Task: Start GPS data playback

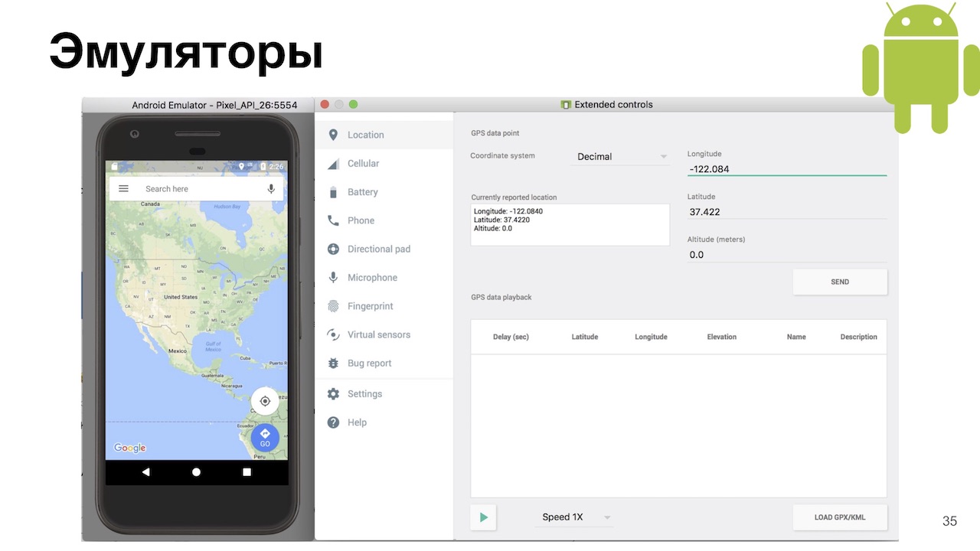Action: pos(483,517)
